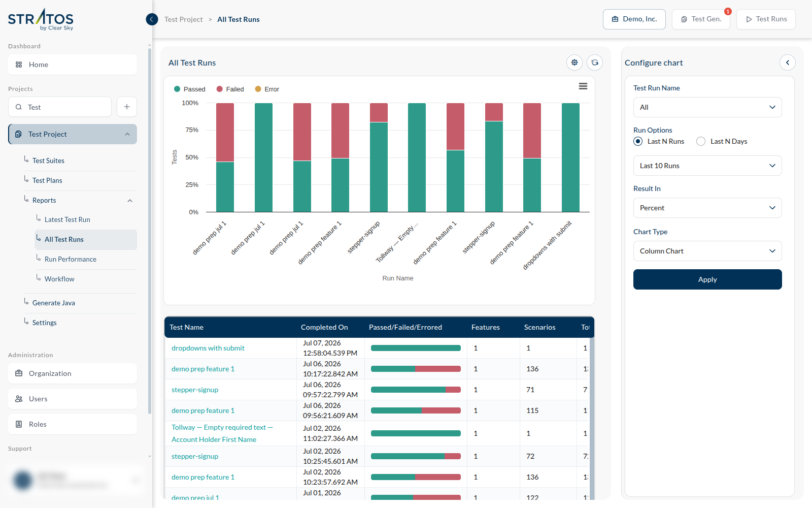Image resolution: width=812 pixels, height=508 pixels.
Task: Click the Test Gen. document icon
Action: (684, 19)
